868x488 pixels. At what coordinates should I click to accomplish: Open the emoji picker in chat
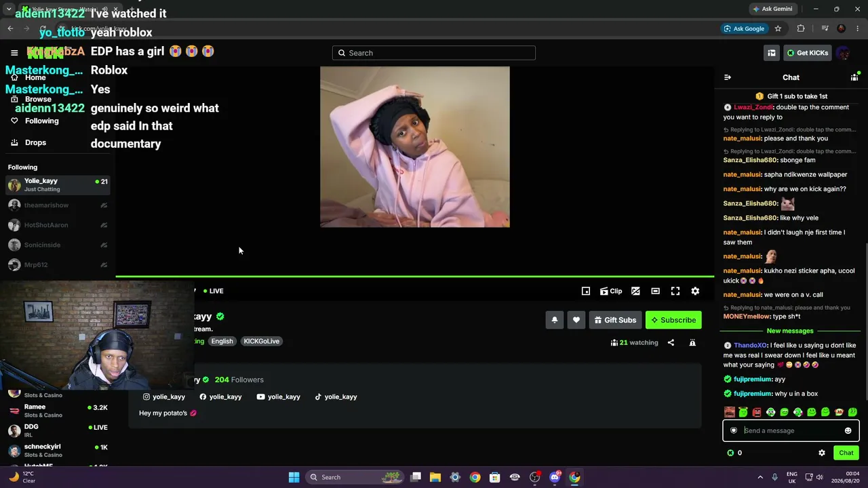(x=848, y=430)
